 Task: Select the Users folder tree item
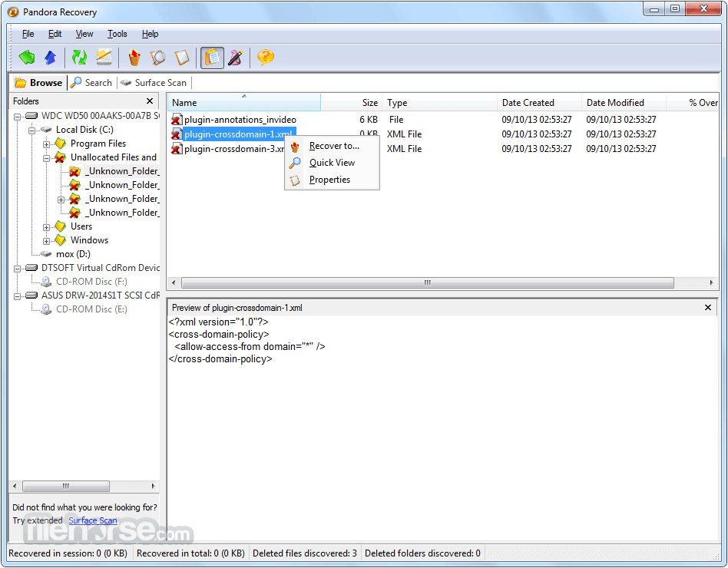point(81,226)
